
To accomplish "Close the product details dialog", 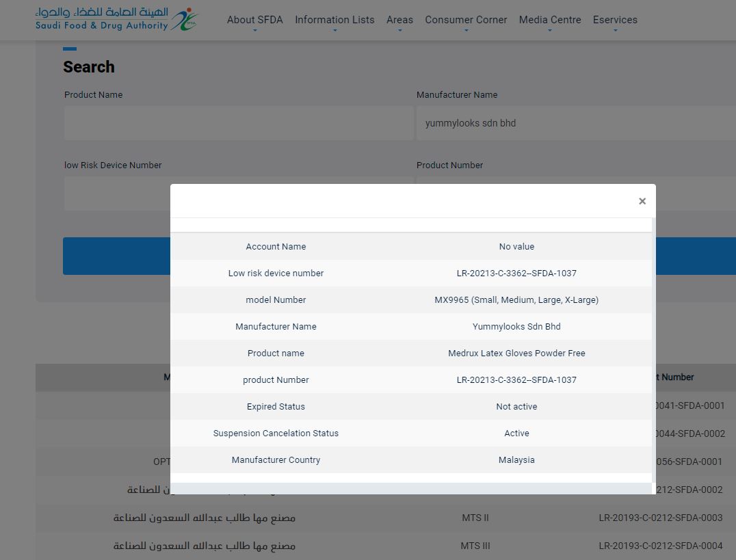I will pos(642,201).
